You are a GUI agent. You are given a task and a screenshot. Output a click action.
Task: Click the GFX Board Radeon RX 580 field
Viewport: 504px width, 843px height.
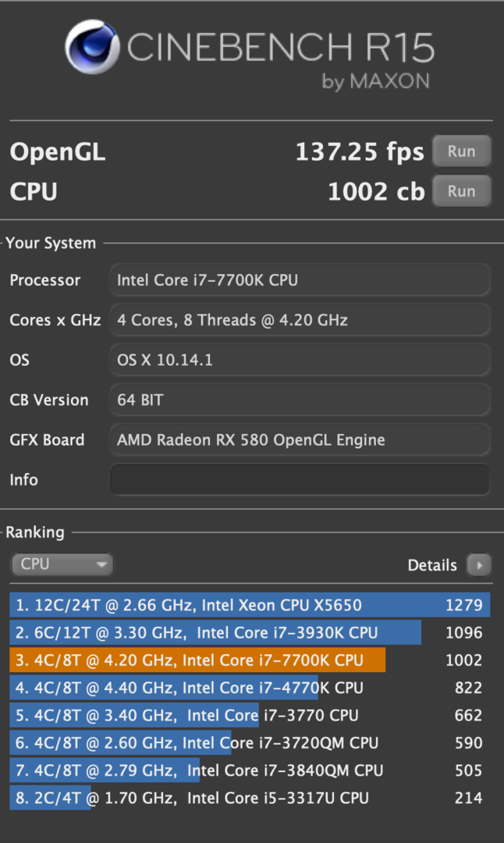click(300, 440)
